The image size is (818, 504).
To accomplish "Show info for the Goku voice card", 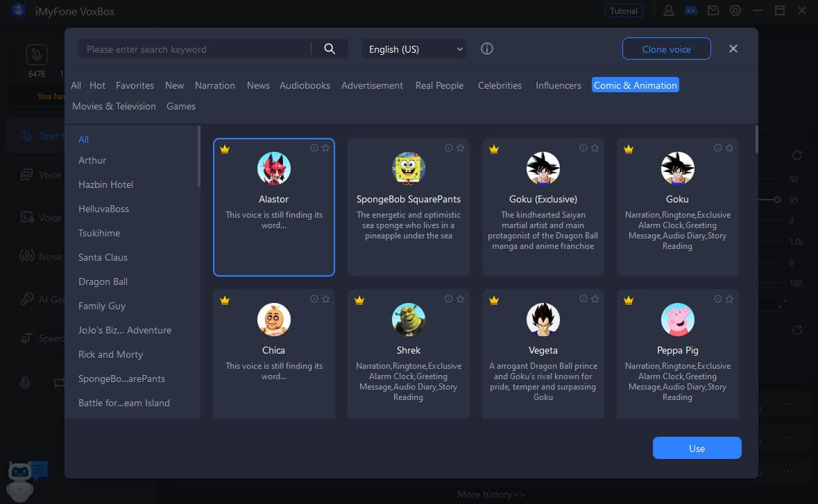I will [718, 148].
